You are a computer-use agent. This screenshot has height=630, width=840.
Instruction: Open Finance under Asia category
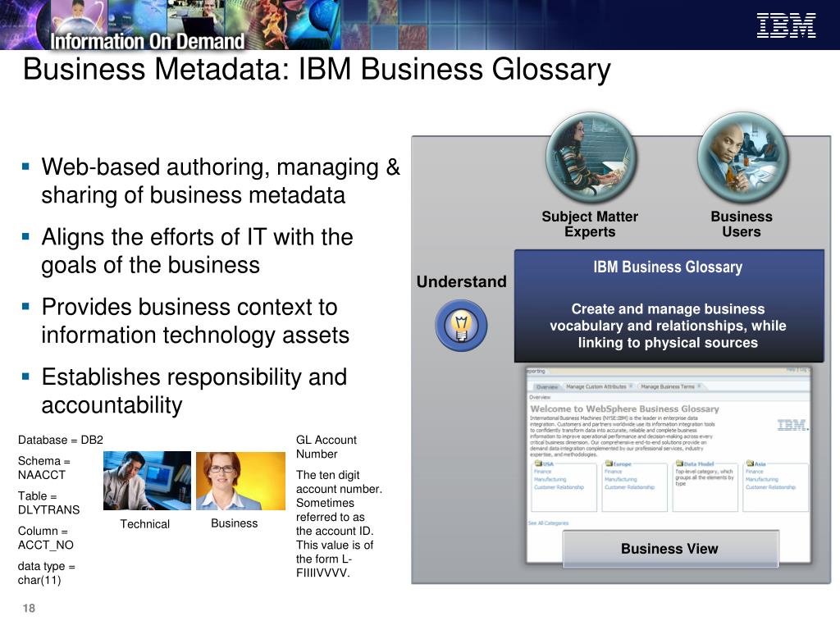point(755,472)
